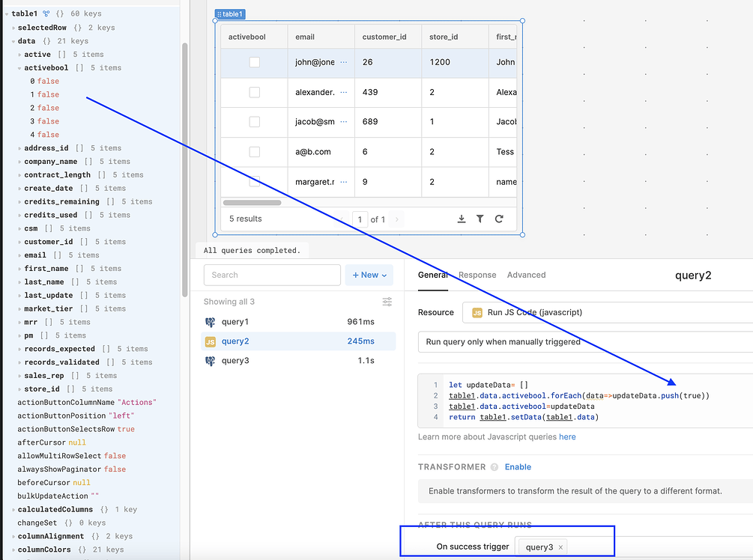Collapse the table1 tree node
Viewport: 753px width, 560px height.
coord(7,14)
